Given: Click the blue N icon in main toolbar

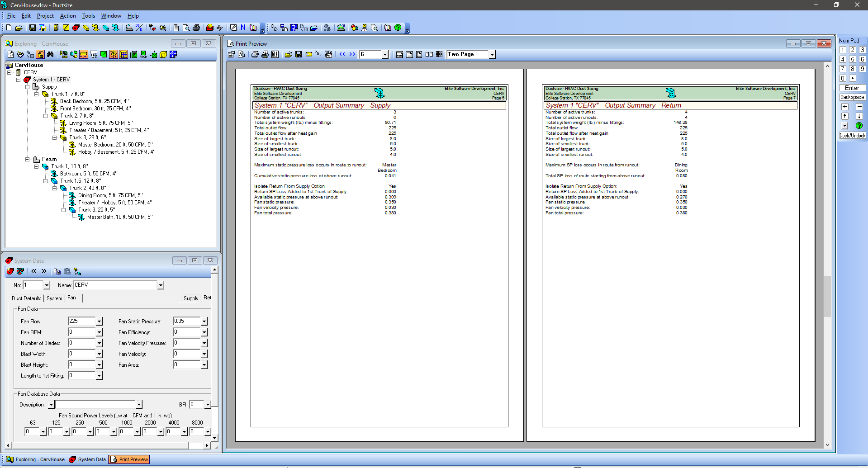Looking at the screenshot, I should [x=243, y=28].
